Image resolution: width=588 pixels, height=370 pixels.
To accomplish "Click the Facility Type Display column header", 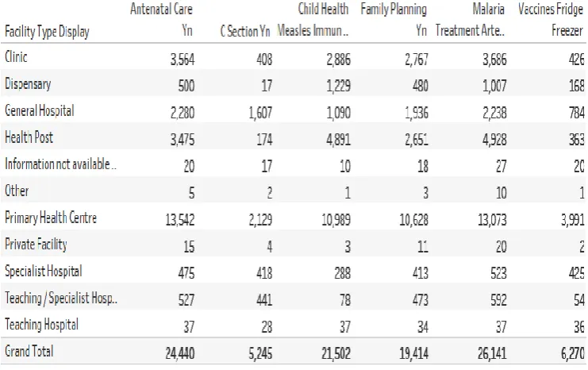I will click(x=47, y=32).
